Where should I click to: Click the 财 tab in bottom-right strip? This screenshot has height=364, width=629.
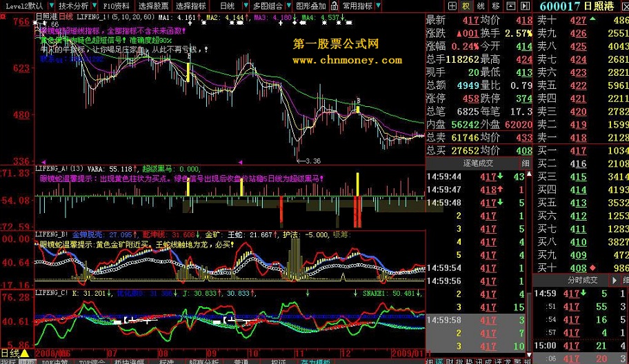[x=449, y=362]
